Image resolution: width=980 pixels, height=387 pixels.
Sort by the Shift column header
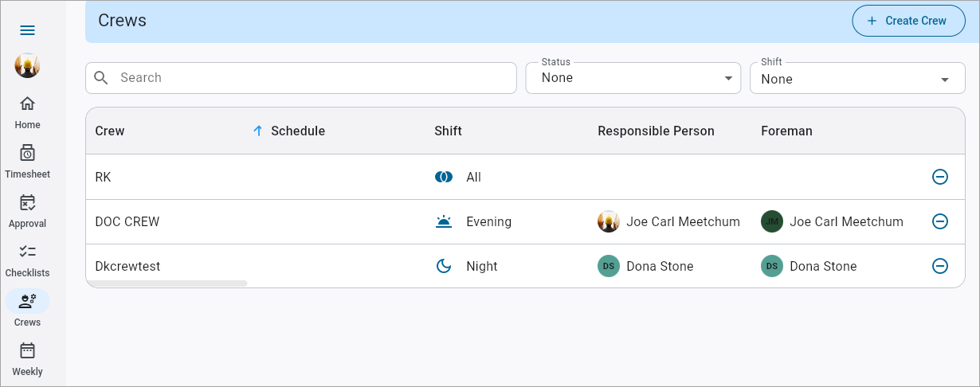pos(448,131)
